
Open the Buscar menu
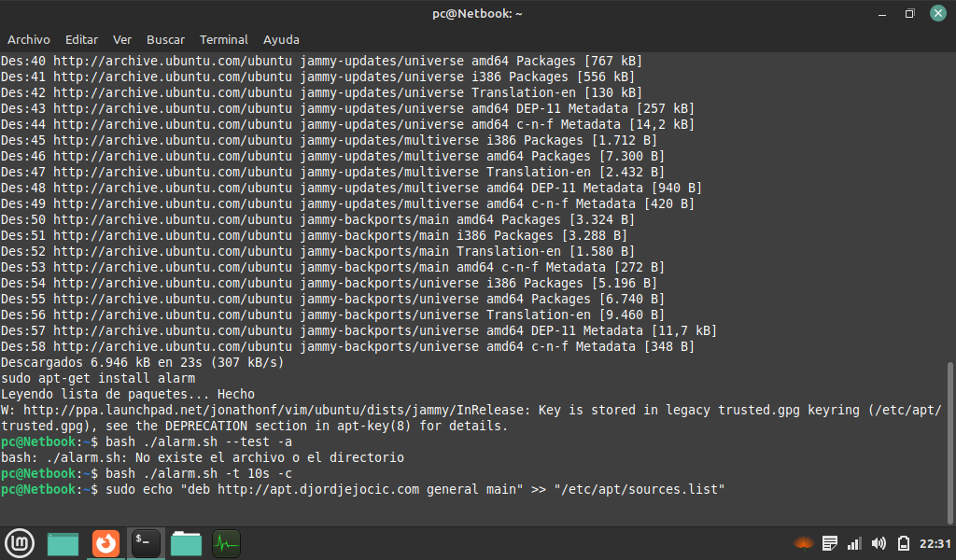tap(165, 39)
